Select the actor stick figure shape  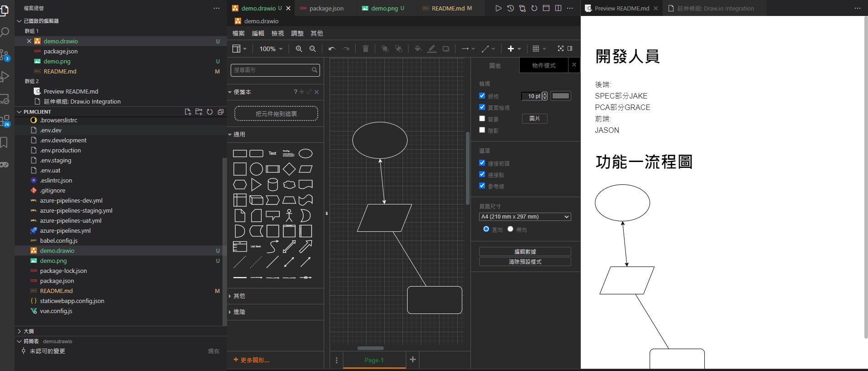[289, 215]
